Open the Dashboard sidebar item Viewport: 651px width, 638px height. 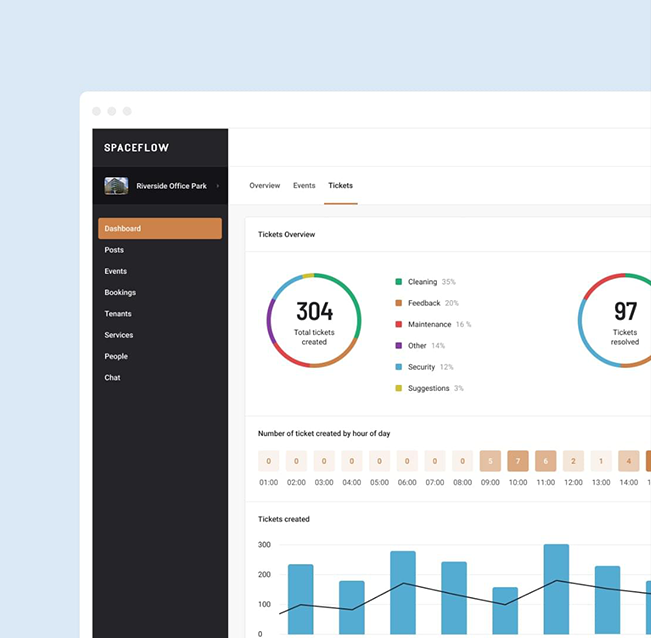(x=159, y=229)
